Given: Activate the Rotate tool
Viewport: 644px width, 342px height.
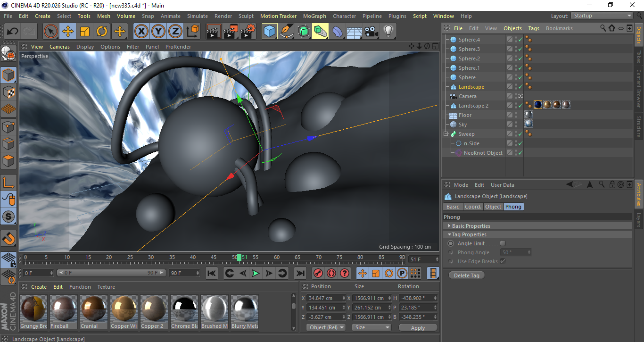Looking at the screenshot, I should coord(102,32).
